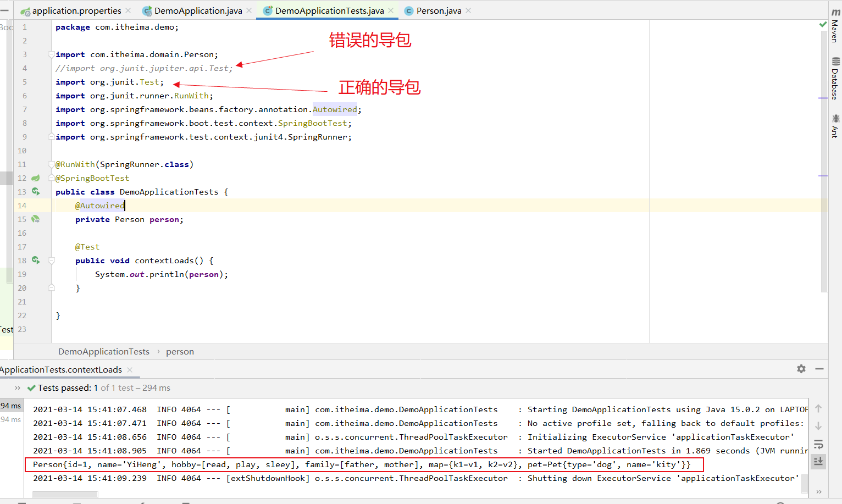Click the up-arrow navigation icon in the console toolbar
Screen dimensions: 842x504
818,408
